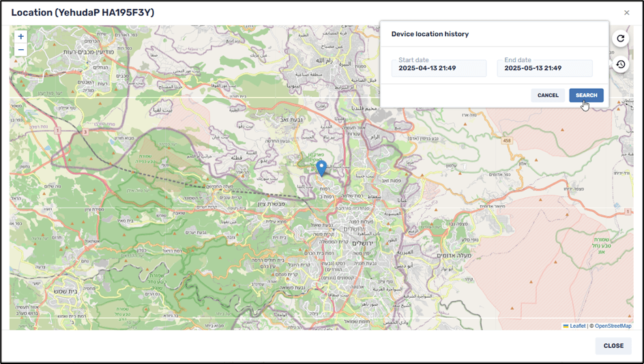Viewport: 644px width, 364px height.
Task: Open the location history clock icon
Action: tap(620, 64)
